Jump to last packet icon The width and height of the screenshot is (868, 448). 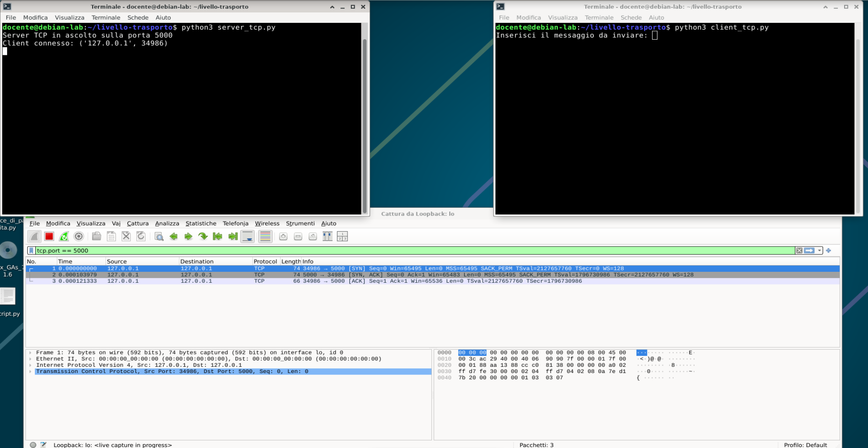(233, 236)
